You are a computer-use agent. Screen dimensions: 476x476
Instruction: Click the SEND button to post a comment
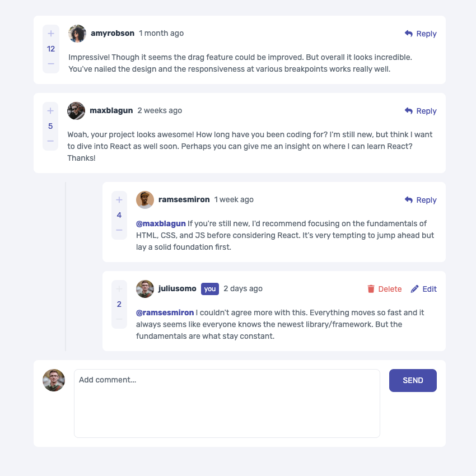point(413,380)
